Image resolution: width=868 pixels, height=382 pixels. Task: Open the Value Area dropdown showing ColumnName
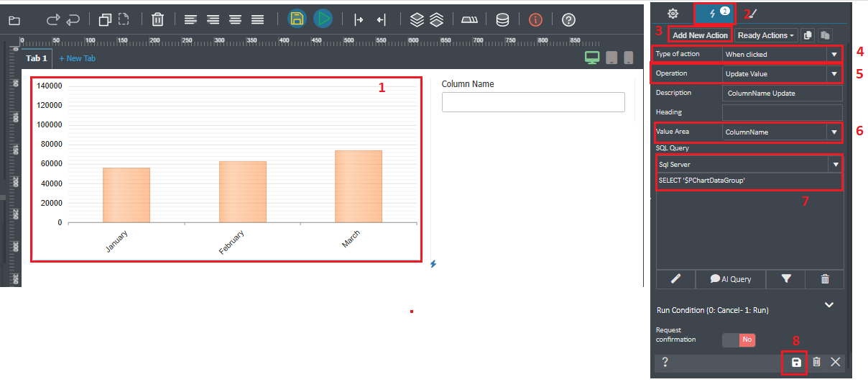click(782, 132)
